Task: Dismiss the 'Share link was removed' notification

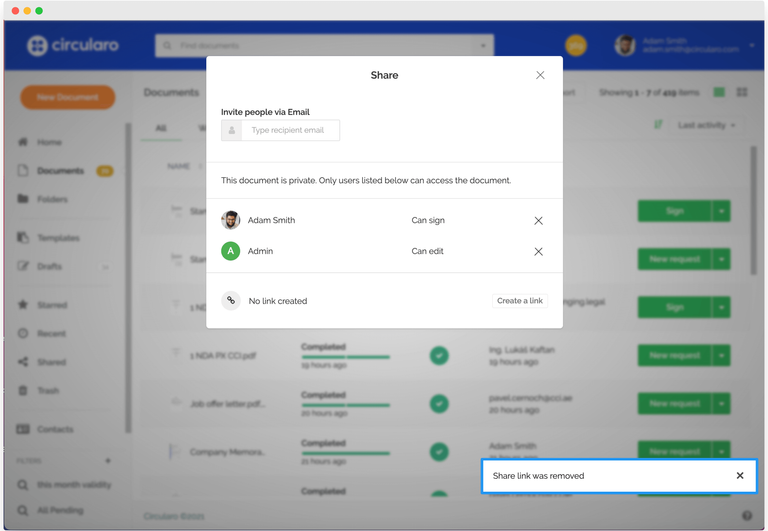Action: pyautogui.click(x=740, y=476)
